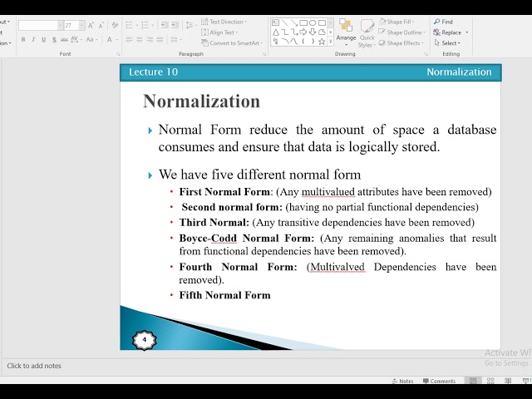Open the Paragraph dialog launcher
The image size is (532, 399).
264,54
